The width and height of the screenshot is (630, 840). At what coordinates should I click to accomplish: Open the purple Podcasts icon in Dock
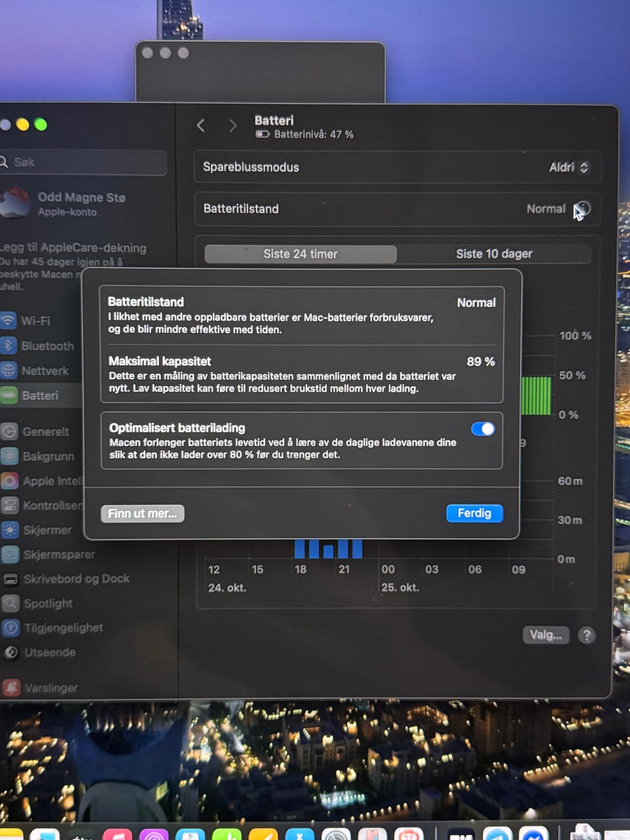coord(154,835)
